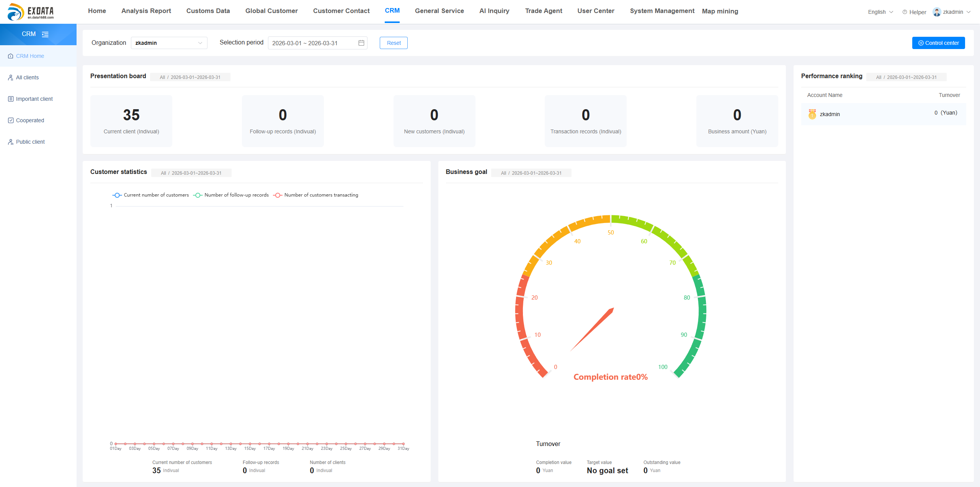Open the calendar date picker
980x487 pixels.
[x=360, y=43]
